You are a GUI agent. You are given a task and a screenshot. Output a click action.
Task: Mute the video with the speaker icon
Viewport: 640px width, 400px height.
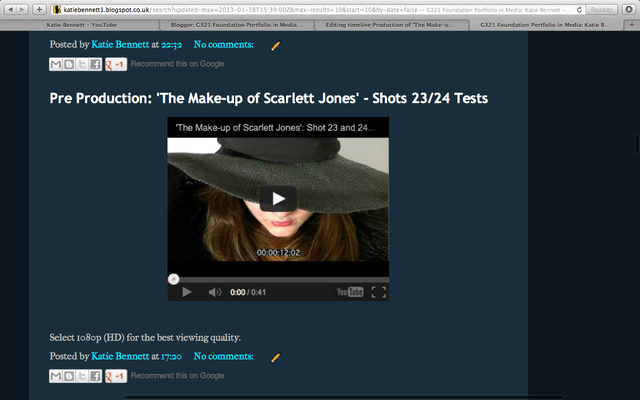215,292
